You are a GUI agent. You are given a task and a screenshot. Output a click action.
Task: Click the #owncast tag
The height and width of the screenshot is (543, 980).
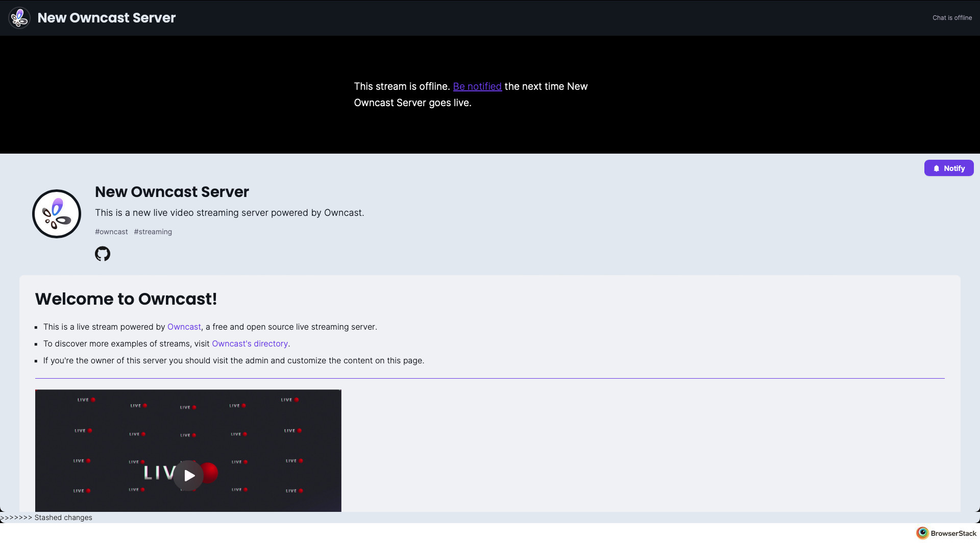click(x=111, y=232)
